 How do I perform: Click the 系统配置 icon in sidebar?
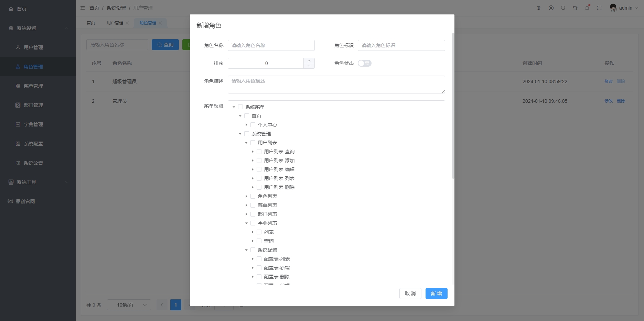pyautogui.click(x=18, y=144)
